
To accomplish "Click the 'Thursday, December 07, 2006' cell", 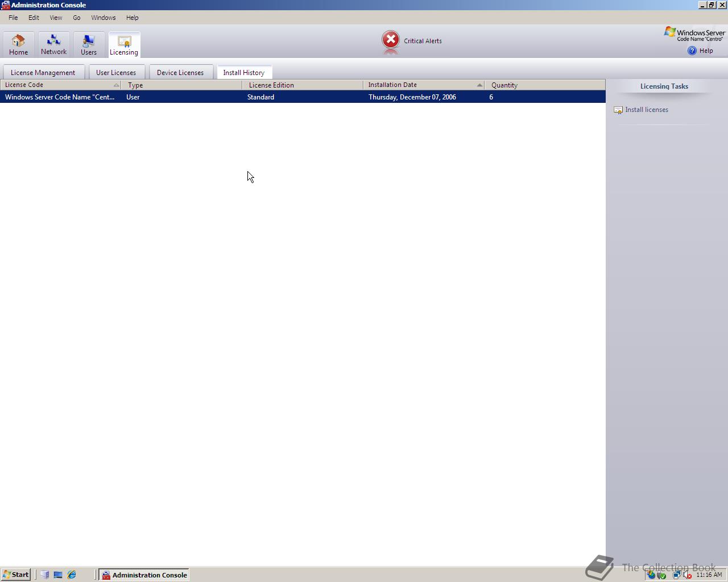I will tap(412, 97).
